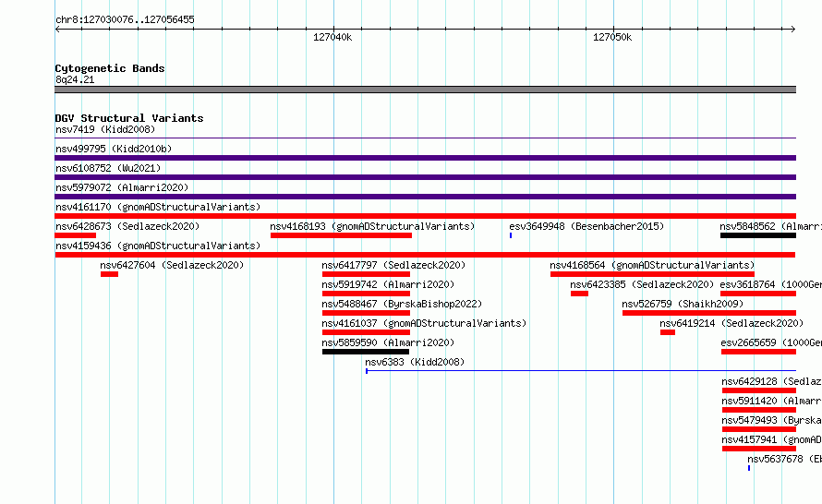The width and height of the screenshot is (822, 504).
Task: Open the nsv5911420 variant label
Action: coord(772,401)
